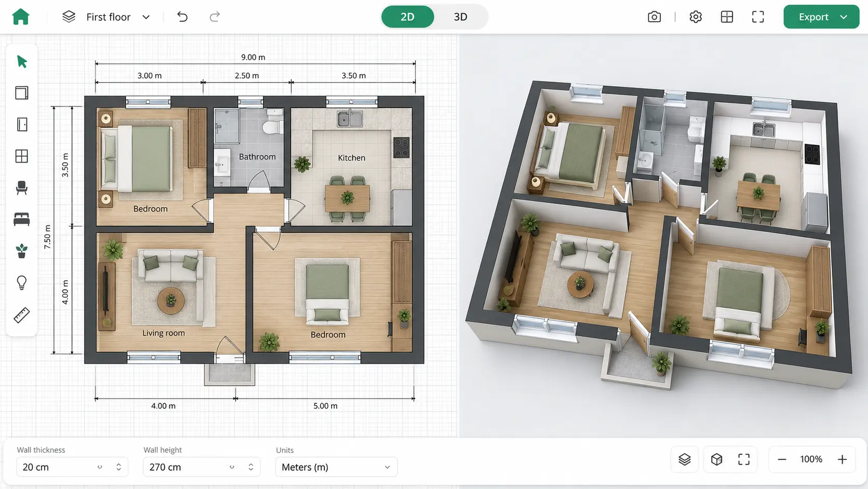
Task: Undo the last action
Action: click(x=182, y=17)
